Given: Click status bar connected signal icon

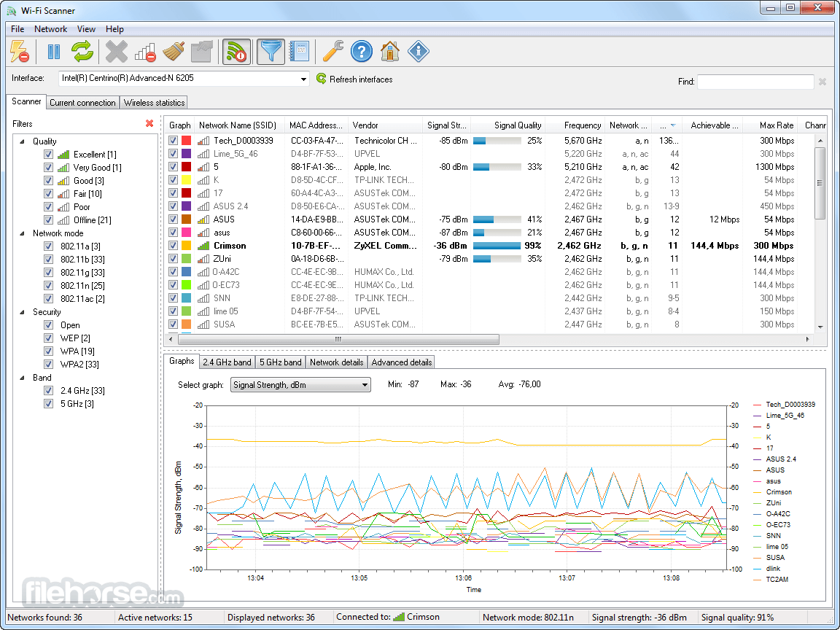Looking at the screenshot, I should (x=399, y=617).
